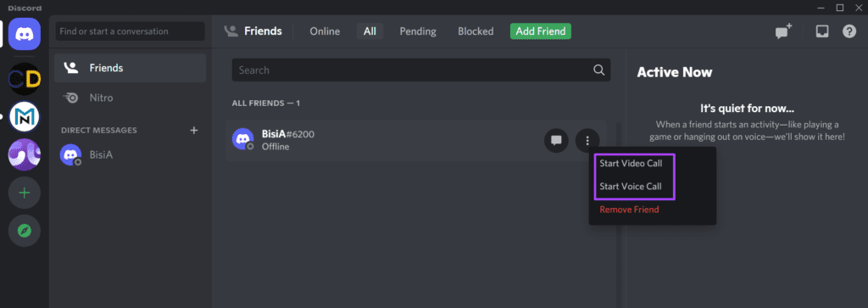Select Start Voice Call from the menu

pos(631,187)
